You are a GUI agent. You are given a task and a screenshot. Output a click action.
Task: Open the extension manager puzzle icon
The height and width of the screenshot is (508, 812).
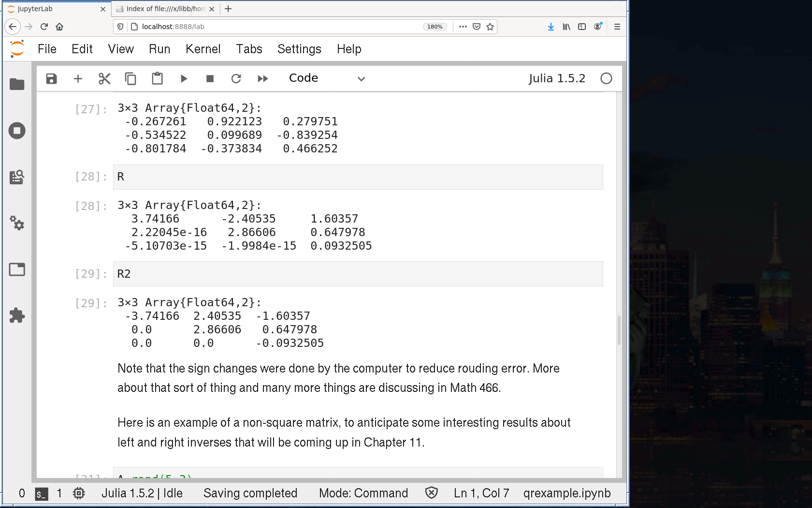pos(17,315)
